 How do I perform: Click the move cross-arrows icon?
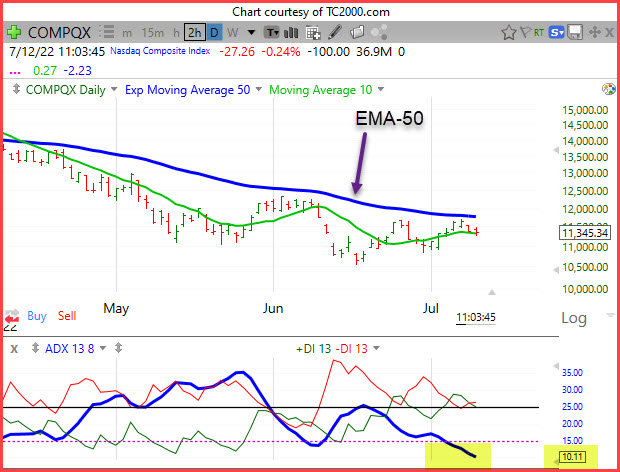click(594, 32)
